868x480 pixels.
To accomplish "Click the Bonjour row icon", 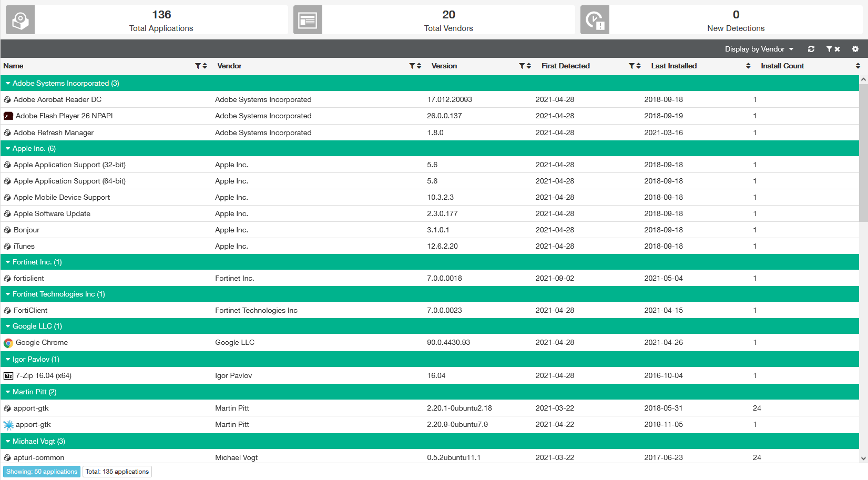I will click(7, 230).
